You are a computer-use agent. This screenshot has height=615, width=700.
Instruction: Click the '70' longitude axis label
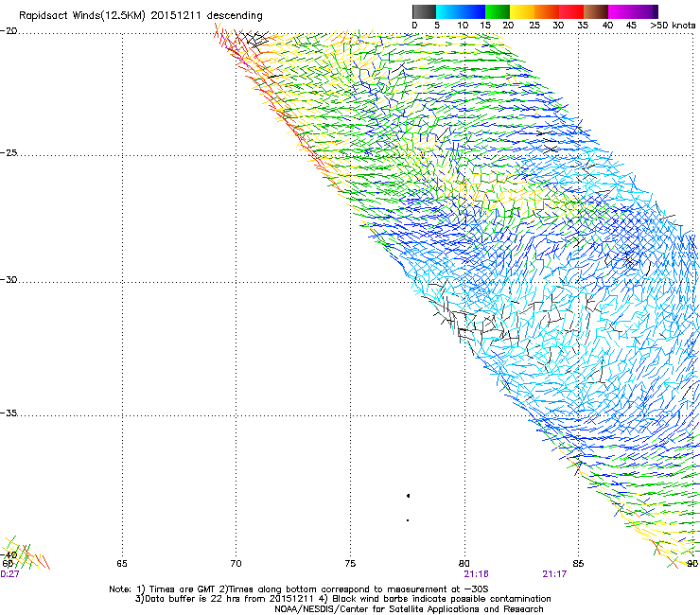click(236, 563)
